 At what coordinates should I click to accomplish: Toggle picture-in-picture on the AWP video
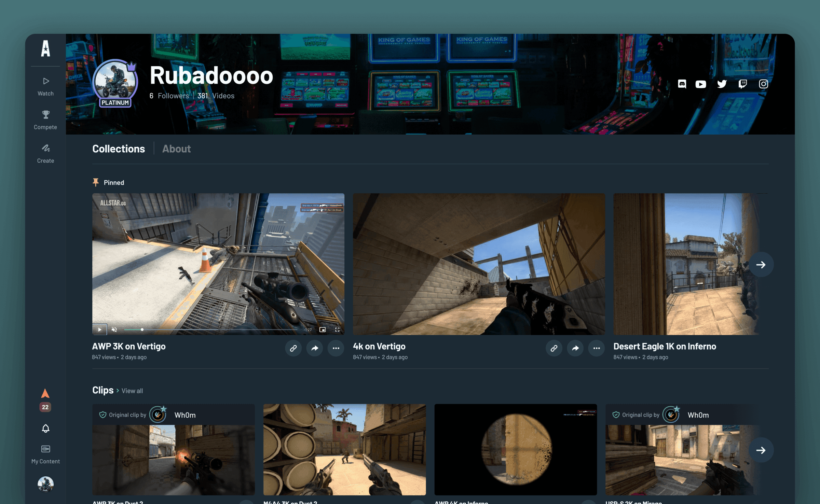tap(322, 330)
